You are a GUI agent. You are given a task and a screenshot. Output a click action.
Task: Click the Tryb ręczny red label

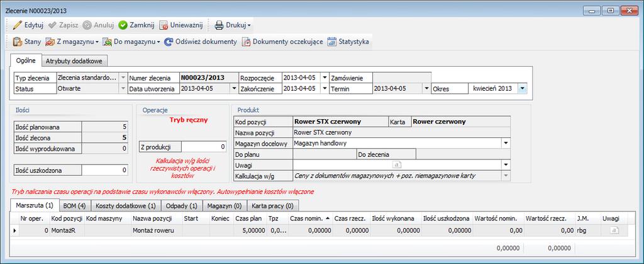pos(189,120)
